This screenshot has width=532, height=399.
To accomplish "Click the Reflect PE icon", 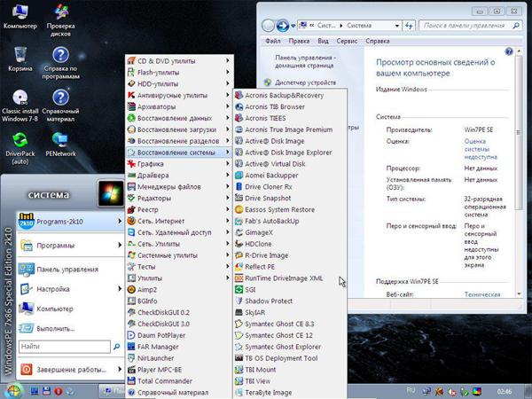I will (239, 267).
